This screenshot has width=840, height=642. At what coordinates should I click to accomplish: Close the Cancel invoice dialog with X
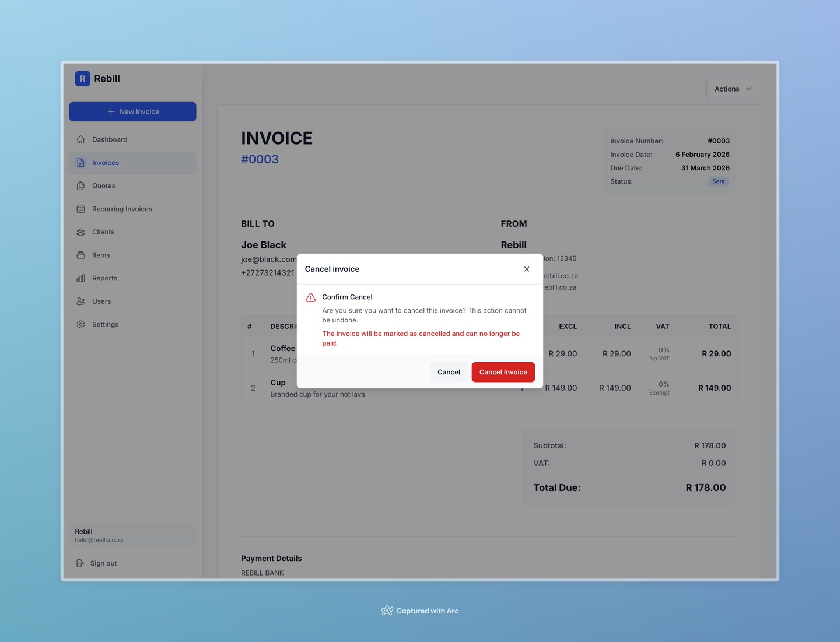[x=527, y=269]
